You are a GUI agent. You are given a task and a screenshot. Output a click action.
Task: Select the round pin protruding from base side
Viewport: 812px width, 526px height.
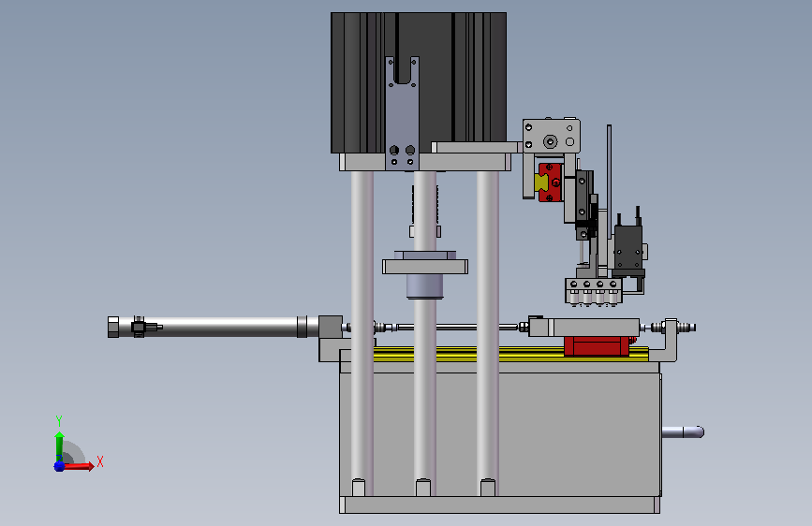point(683,431)
